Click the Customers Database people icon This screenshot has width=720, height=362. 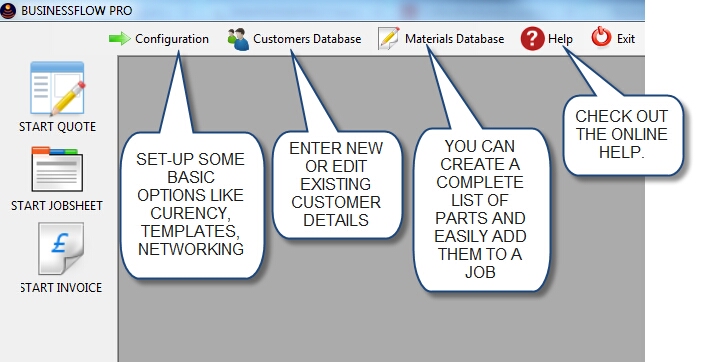238,39
